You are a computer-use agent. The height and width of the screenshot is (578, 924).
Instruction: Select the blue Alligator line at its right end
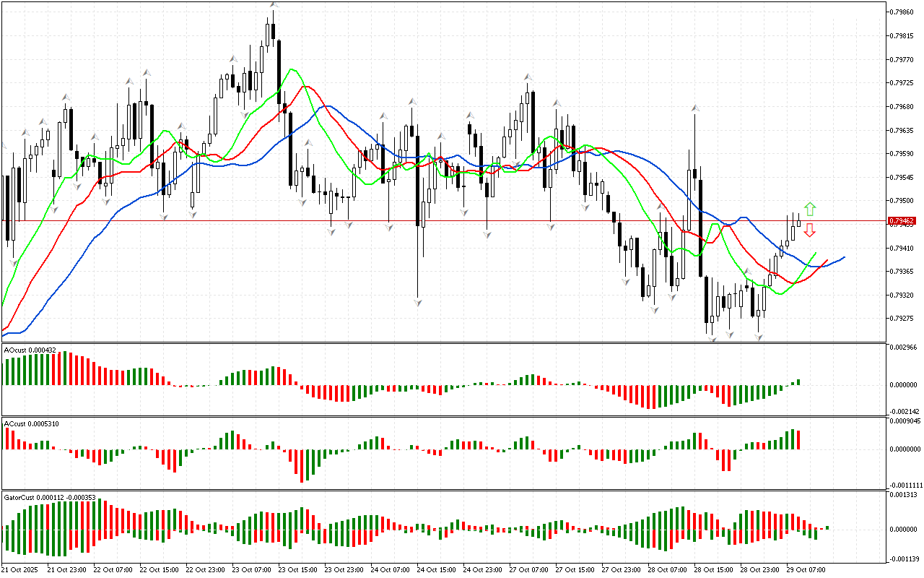tap(842, 257)
